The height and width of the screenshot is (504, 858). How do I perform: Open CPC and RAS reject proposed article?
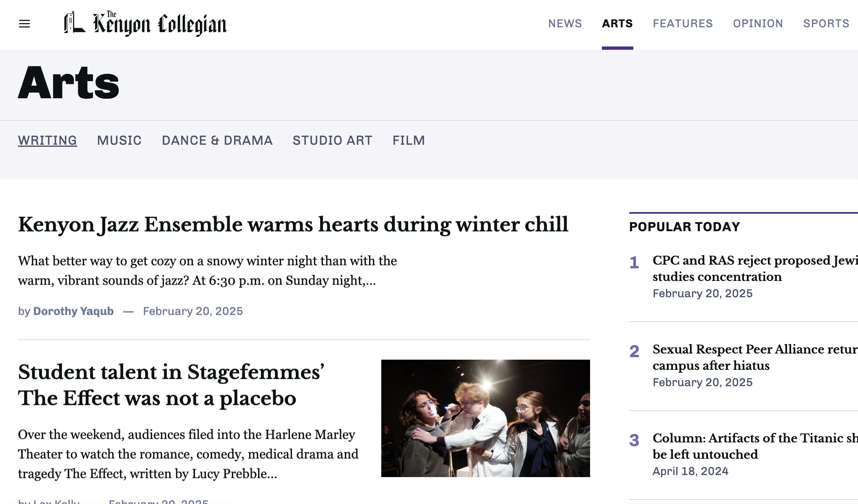tap(755, 268)
